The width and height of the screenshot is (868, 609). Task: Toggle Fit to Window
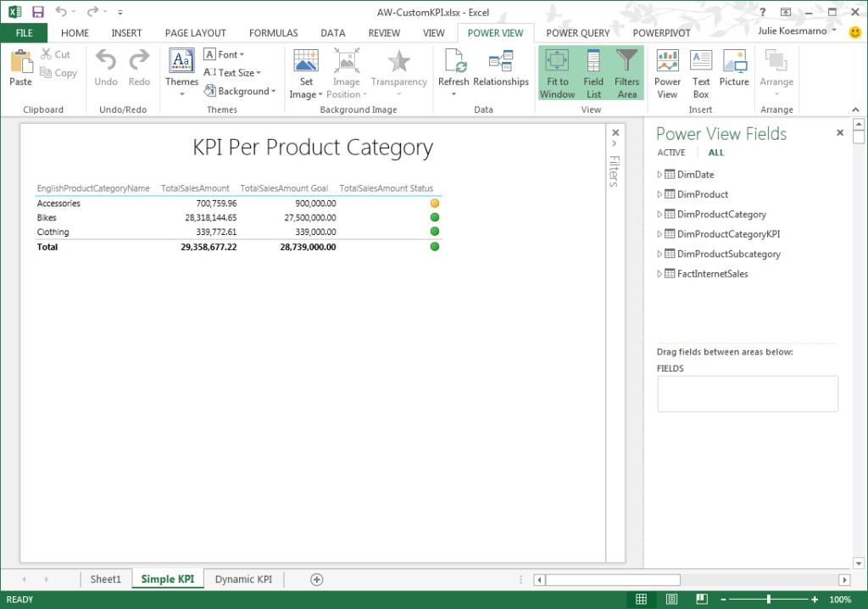(557, 74)
